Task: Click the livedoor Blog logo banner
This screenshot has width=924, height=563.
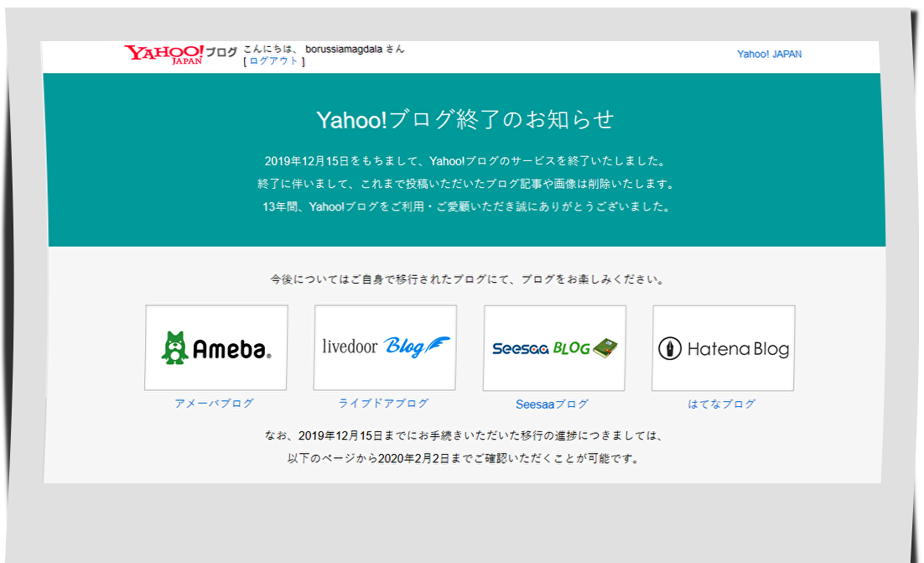Action: (x=385, y=347)
